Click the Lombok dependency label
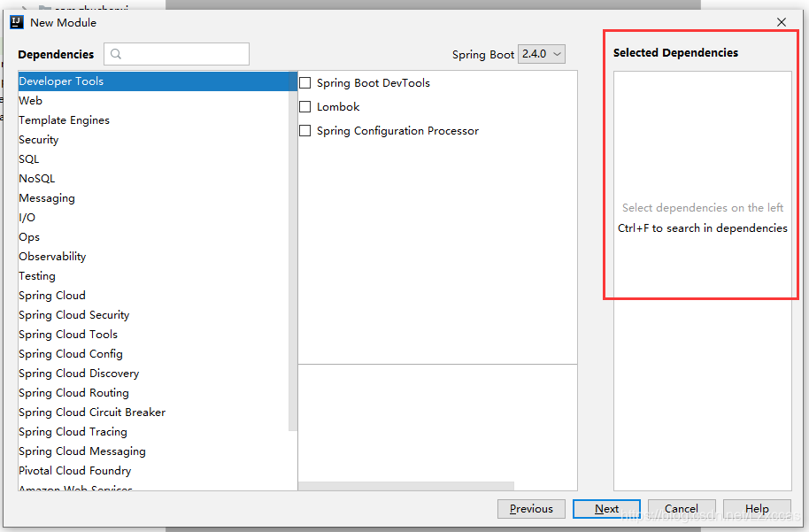 (338, 107)
